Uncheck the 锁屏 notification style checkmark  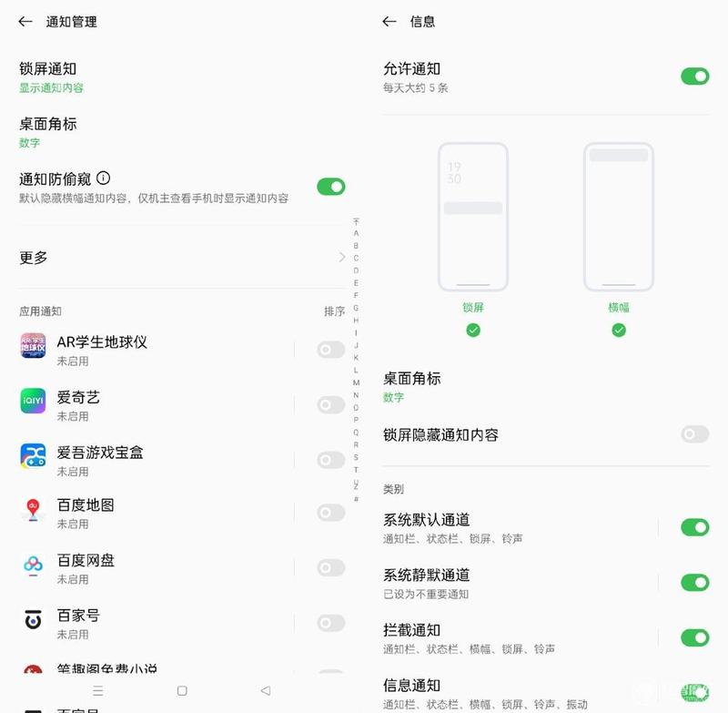[473, 331]
